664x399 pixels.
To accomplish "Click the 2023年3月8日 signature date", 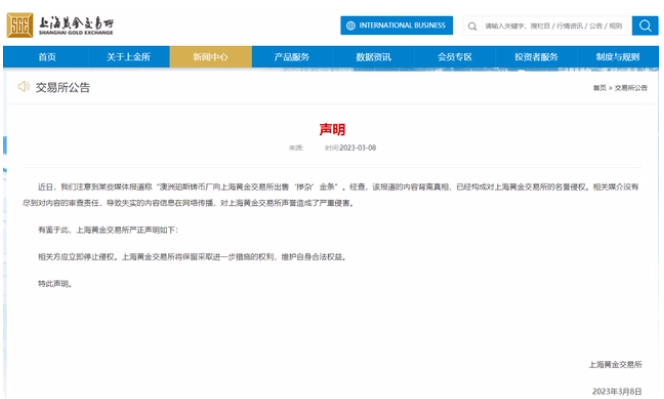I will 617,391.
